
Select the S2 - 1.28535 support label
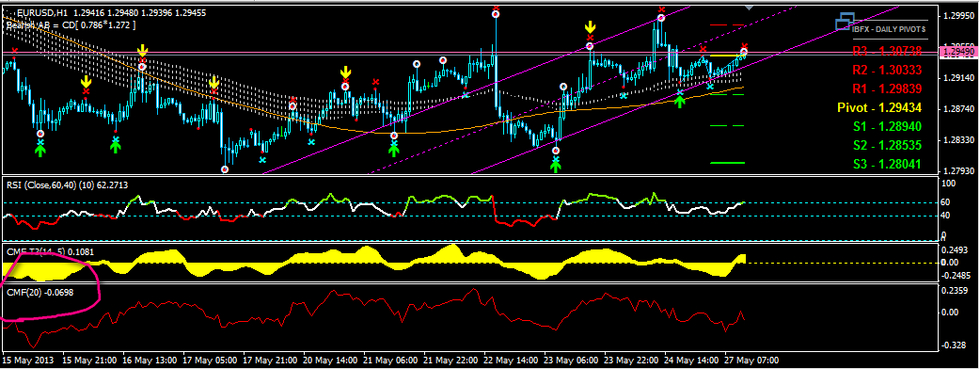click(887, 146)
